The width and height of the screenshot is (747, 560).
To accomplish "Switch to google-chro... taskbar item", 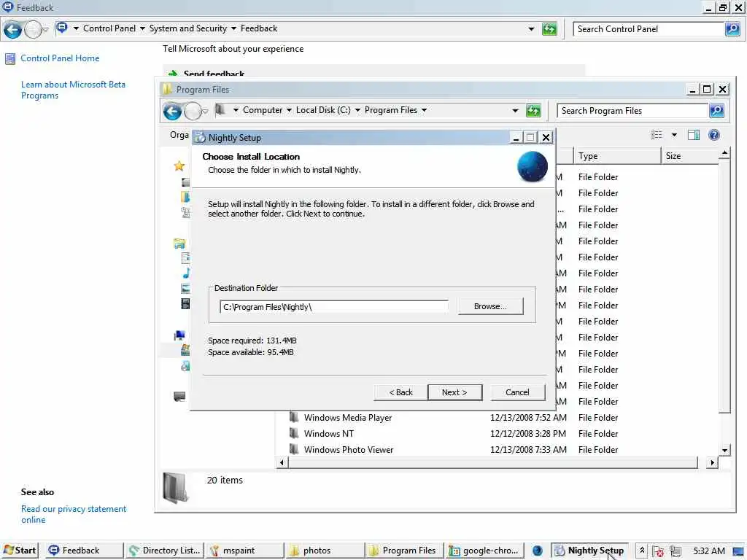I will pyautogui.click(x=484, y=551).
